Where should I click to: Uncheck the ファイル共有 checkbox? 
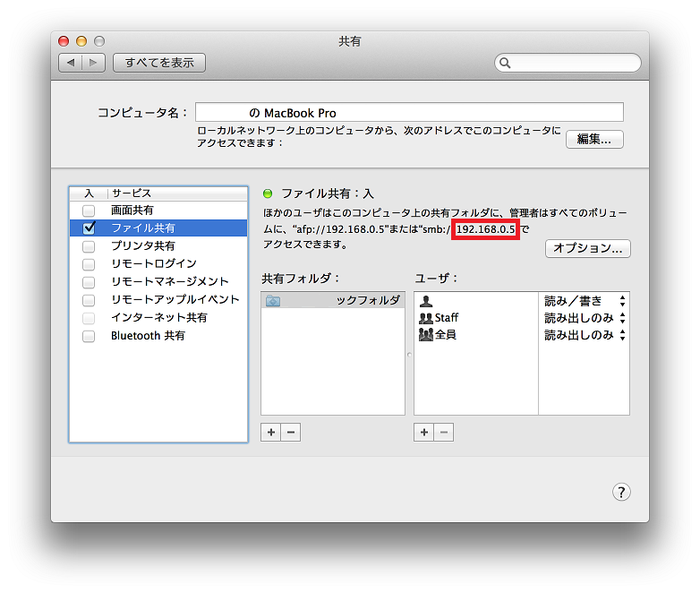[x=89, y=228]
